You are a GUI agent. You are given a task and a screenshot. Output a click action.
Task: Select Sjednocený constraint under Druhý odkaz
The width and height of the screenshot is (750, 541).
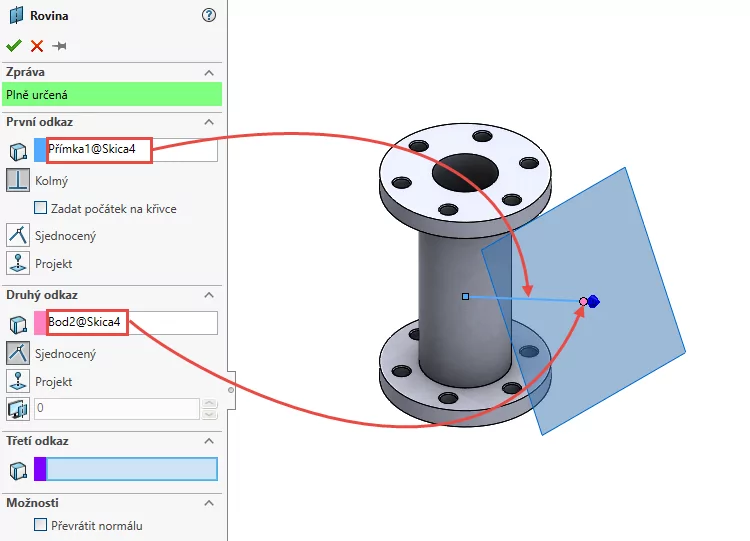click(x=18, y=353)
